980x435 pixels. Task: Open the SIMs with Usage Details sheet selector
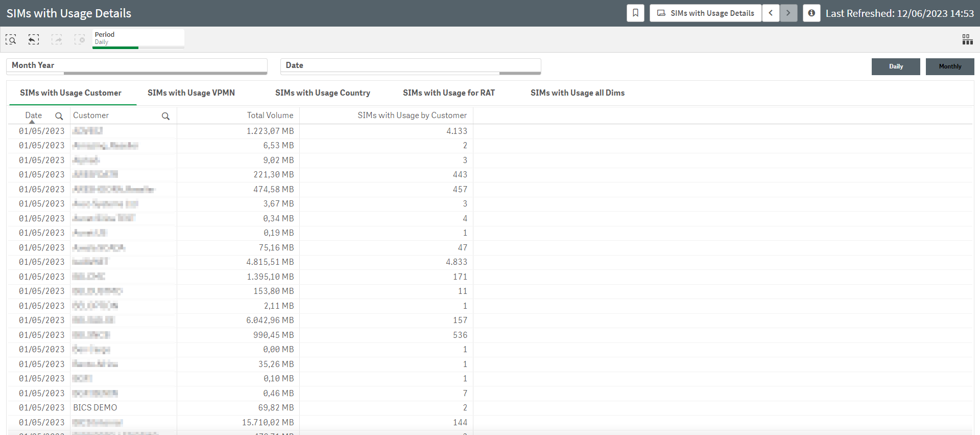(705, 13)
